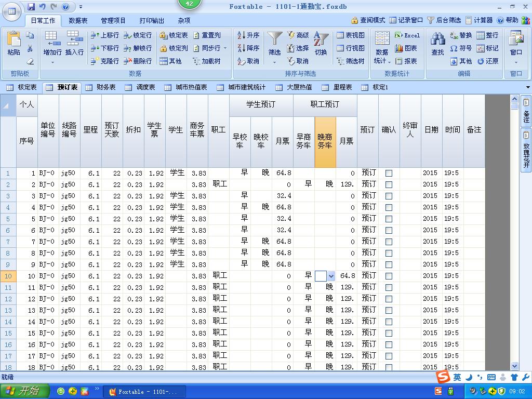Toggle 确认 checkbox in row 4

pos(389,207)
